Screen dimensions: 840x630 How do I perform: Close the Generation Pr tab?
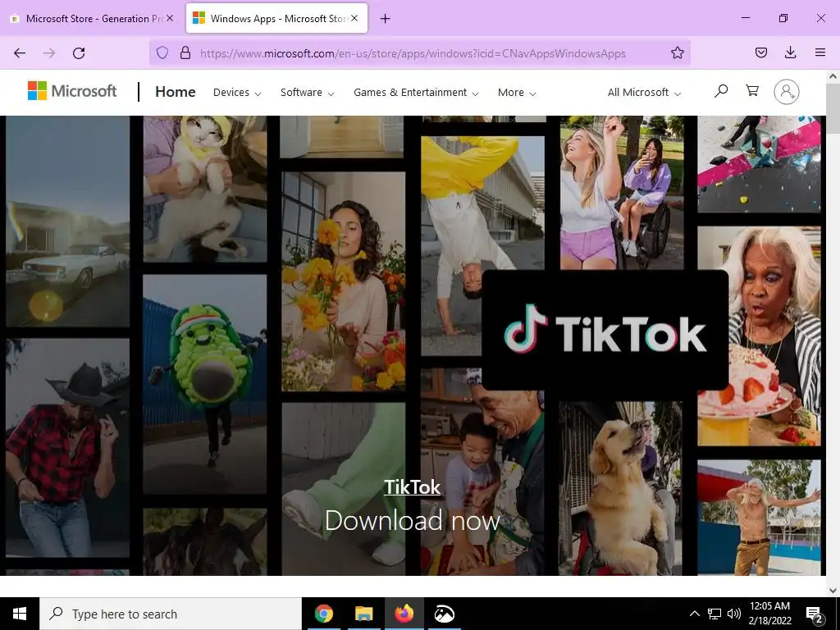click(170, 18)
